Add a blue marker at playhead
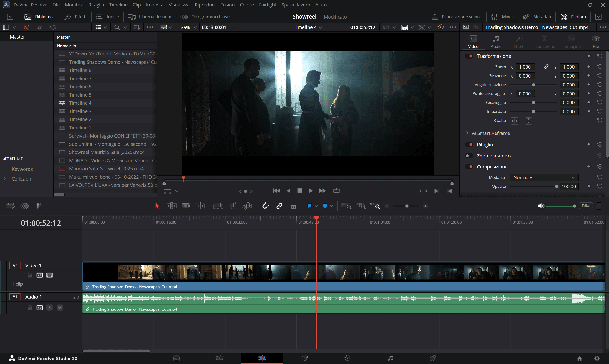Image resolution: width=609 pixels, height=364 pixels. 325,206
